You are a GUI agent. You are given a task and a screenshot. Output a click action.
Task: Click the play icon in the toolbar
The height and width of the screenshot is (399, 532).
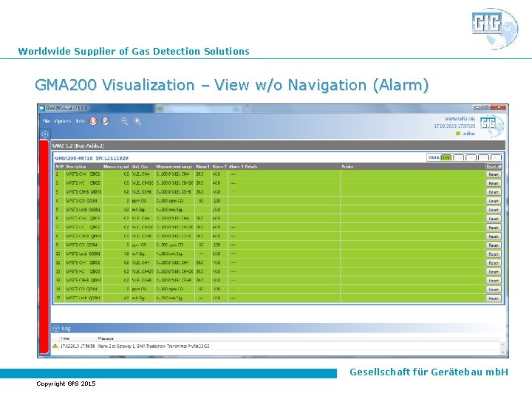pyautogui.click(x=106, y=121)
